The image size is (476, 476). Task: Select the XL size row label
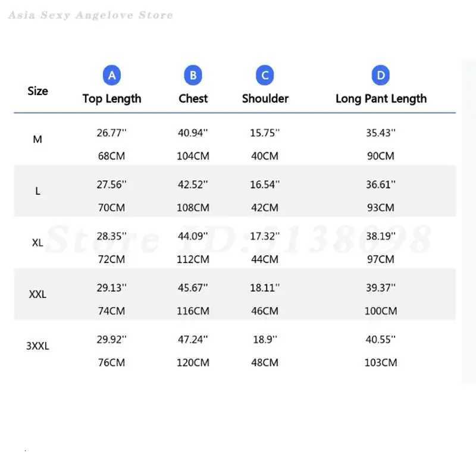(x=37, y=243)
